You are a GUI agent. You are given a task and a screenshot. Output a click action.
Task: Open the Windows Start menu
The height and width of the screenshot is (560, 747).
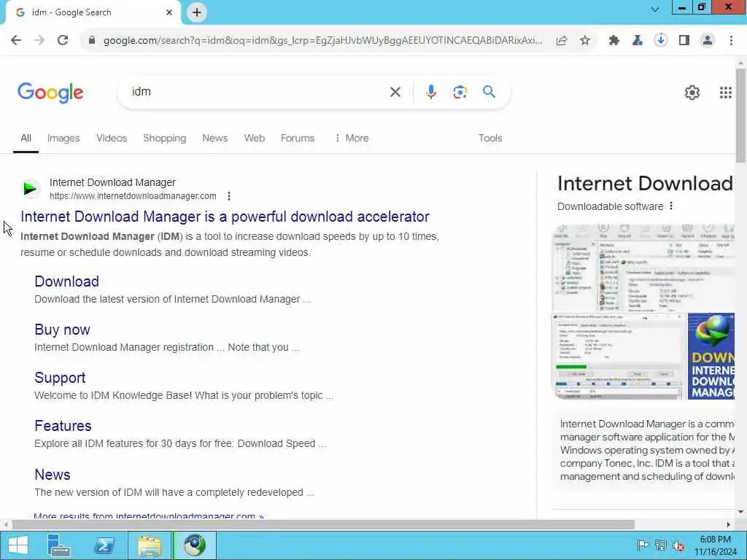pyautogui.click(x=18, y=545)
